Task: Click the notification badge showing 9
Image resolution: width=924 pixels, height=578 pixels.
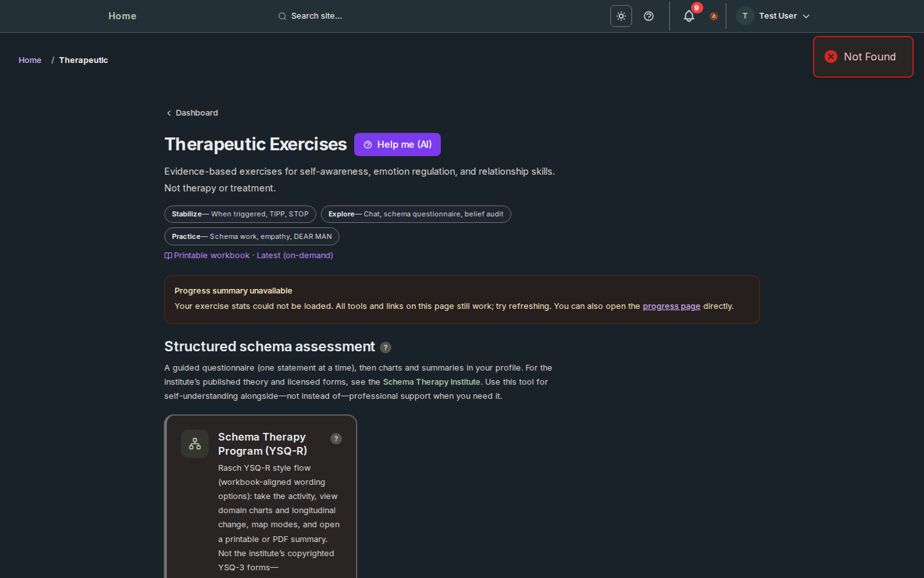Action: (696, 8)
